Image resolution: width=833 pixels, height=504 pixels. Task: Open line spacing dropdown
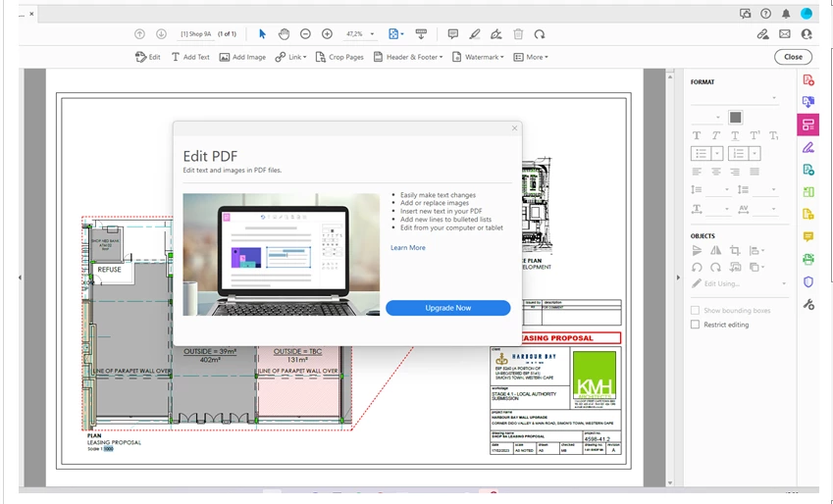point(725,189)
